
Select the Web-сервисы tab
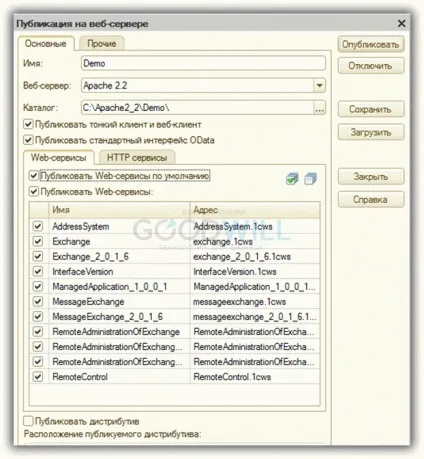click(59, 157)
